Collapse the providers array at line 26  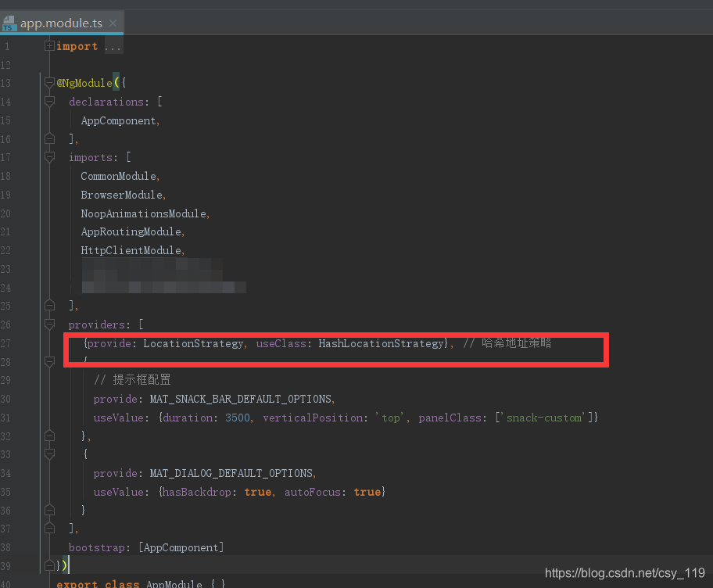tap(49, 324)
